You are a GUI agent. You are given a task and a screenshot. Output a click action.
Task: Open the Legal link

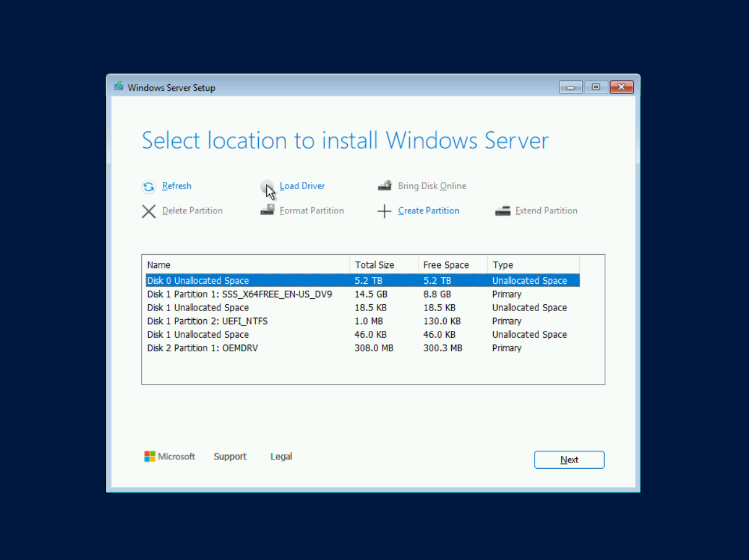(281, 457)
